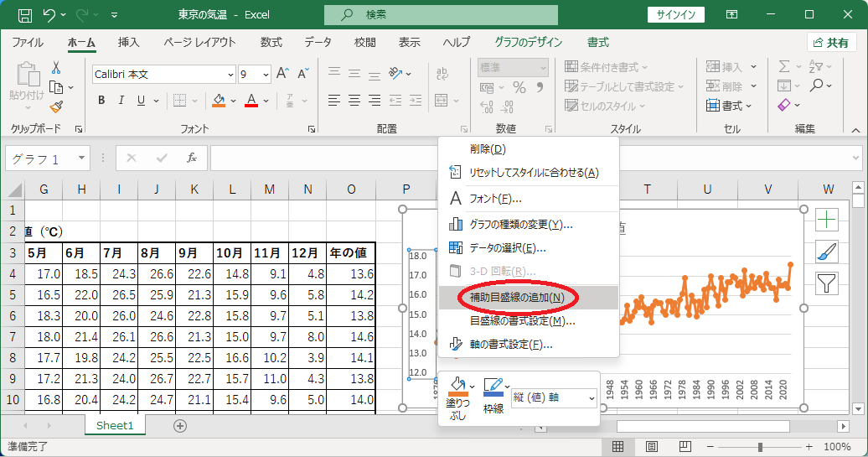Click the Cut scissors icon
868x457 pixels.
[56, 68]
